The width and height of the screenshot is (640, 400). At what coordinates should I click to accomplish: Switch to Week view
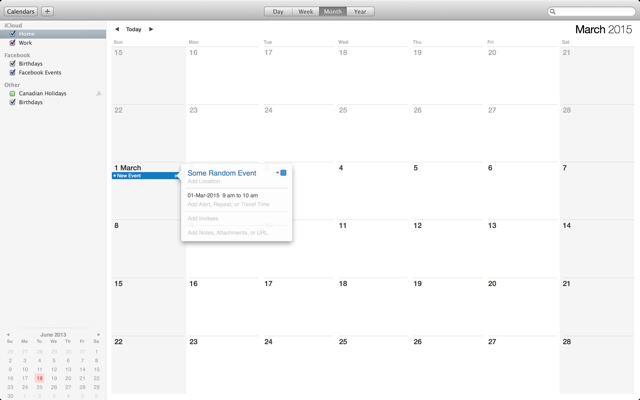[305, 11]
